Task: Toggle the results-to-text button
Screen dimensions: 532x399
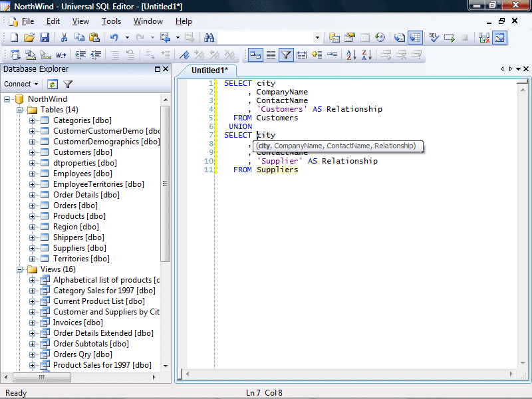Action: (x=400, y=38)
